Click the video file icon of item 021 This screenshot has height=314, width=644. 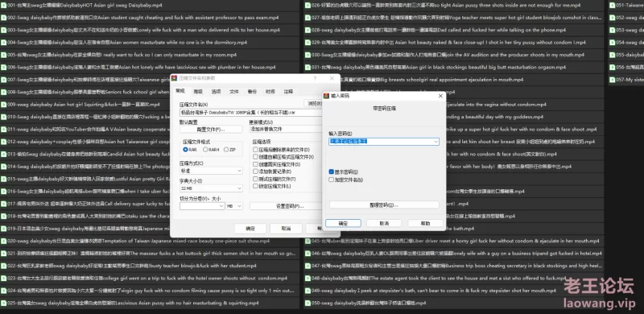coord(4,253)
